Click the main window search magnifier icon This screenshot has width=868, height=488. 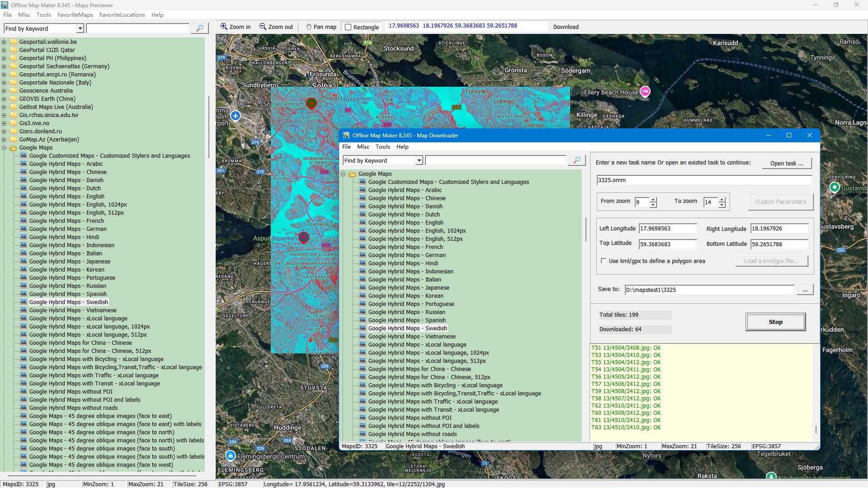[x=199, y=28]
